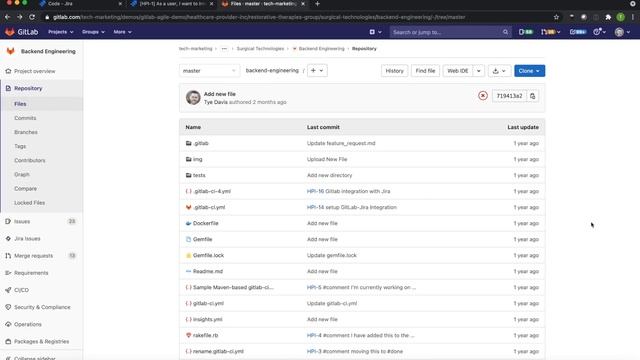Open Locked Files in sidebar
This screenshot has width=640, height=360.
29,203
